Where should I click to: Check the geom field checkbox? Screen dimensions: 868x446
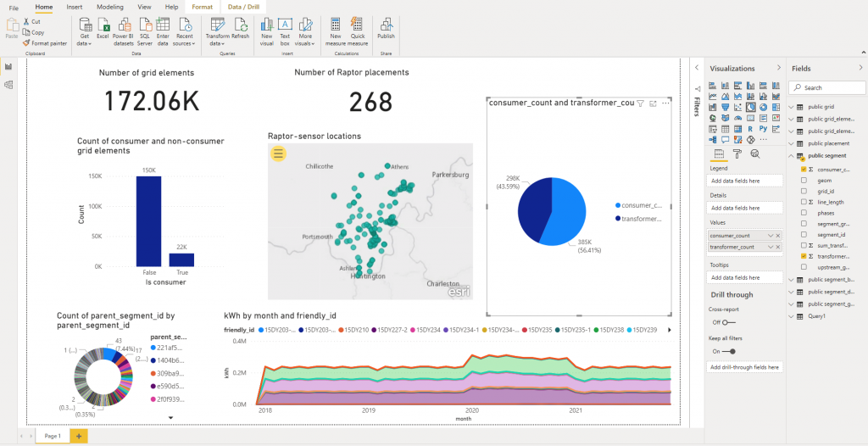coord(804,181)
